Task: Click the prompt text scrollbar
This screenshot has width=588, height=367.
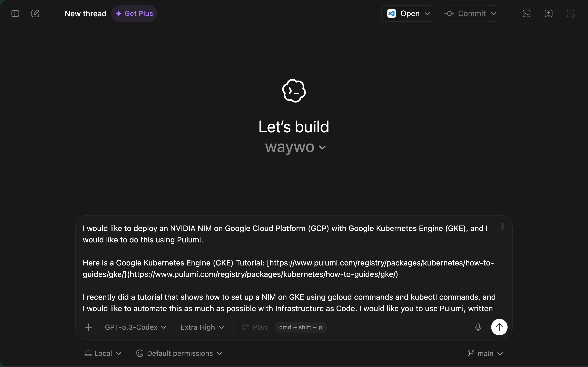Action: coord(502,227)
